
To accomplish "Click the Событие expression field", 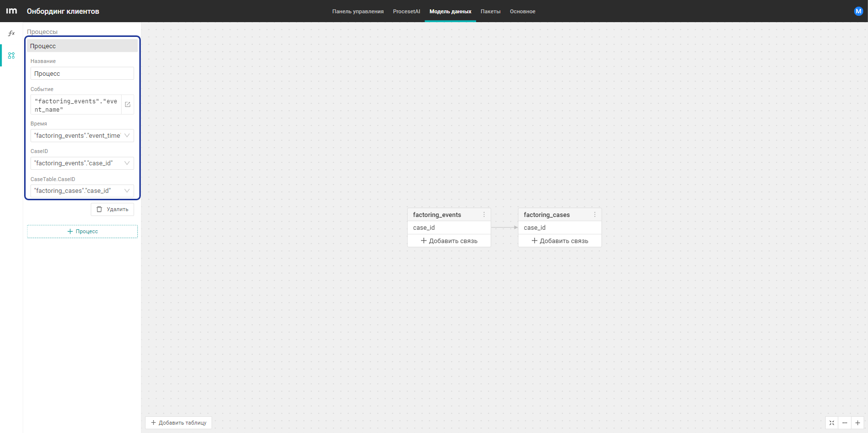I will tap(76, 105).
